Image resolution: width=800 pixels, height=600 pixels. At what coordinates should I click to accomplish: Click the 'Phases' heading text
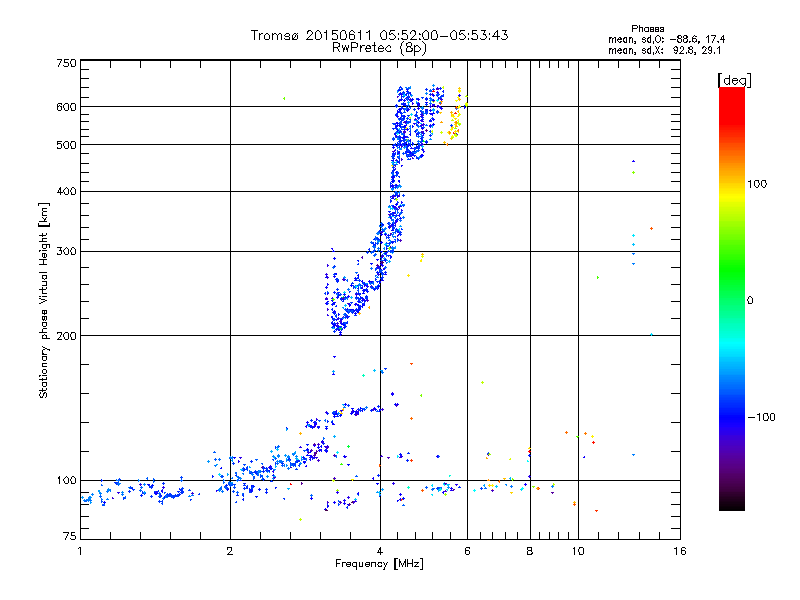(x=647, y=29)
